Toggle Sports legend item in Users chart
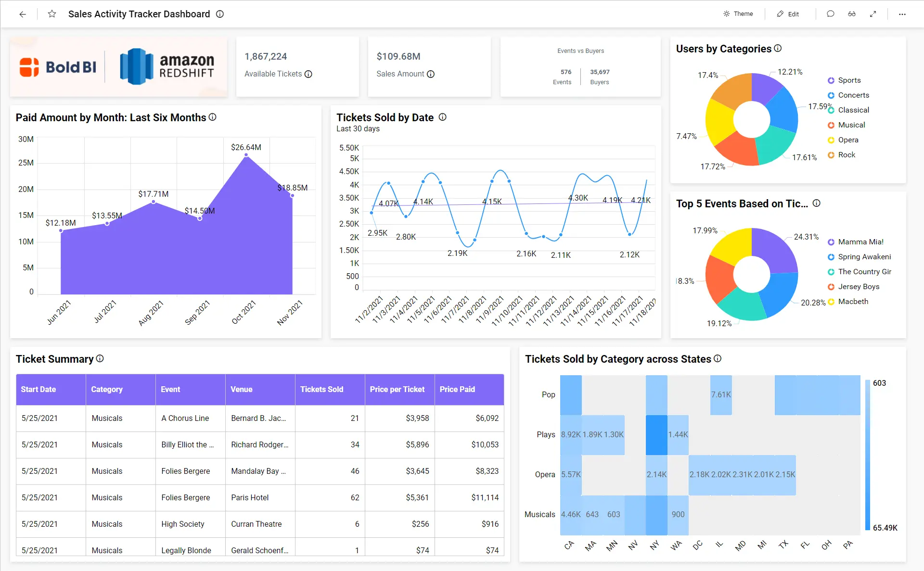Image resolution: width=924 pixels, height=571 pixels. (849, 80)
